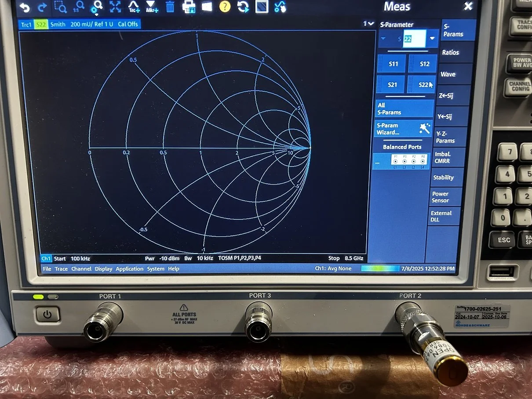Click the TOSM P1,P2,P3,P4 calibration label
Screen dimensions: 532x399
(239, 258)
